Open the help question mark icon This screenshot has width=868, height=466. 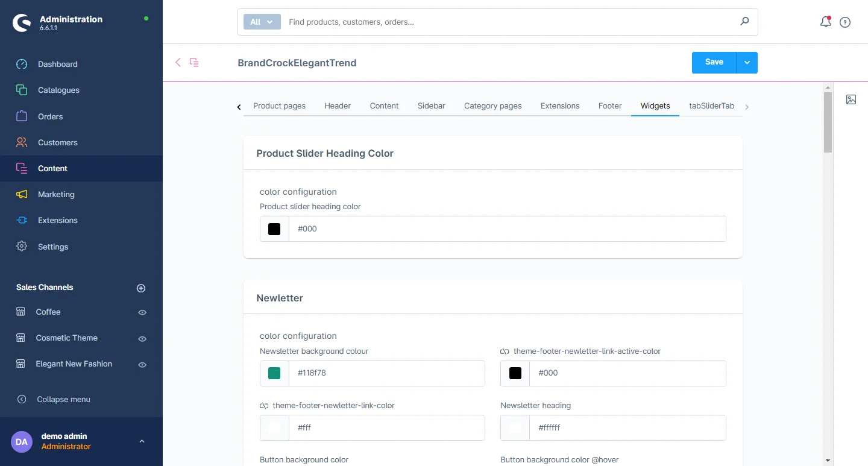(x=845, y=22)
